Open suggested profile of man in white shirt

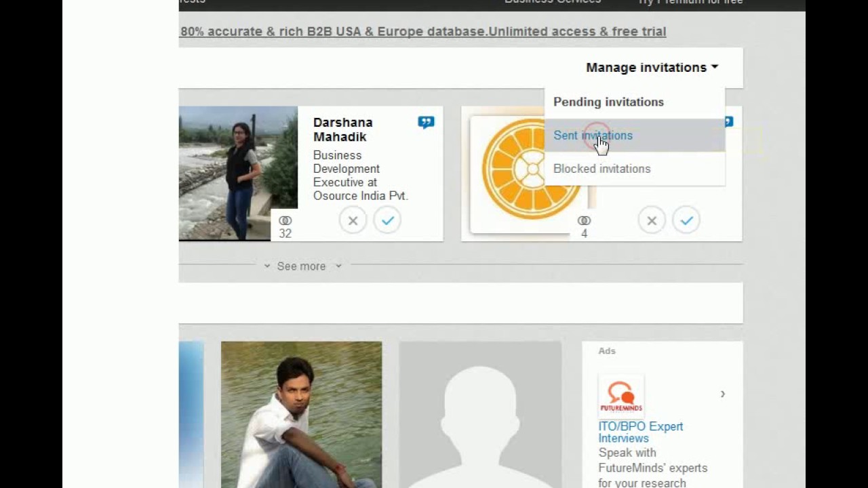pyautogui.click(x=301, y=415)
